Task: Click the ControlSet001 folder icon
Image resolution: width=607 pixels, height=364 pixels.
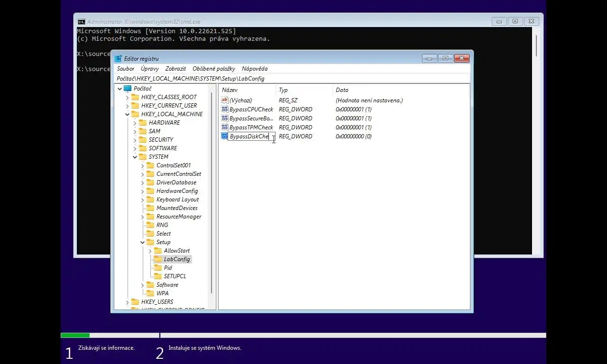Action: click(x=150, y=165)
